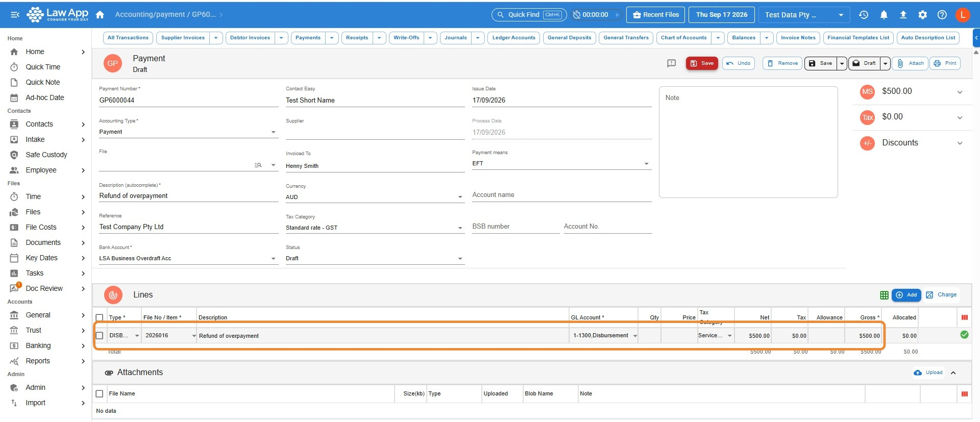
Task: Toggle select-all checkbox in Attachments table
Action: tap(100, 394)
